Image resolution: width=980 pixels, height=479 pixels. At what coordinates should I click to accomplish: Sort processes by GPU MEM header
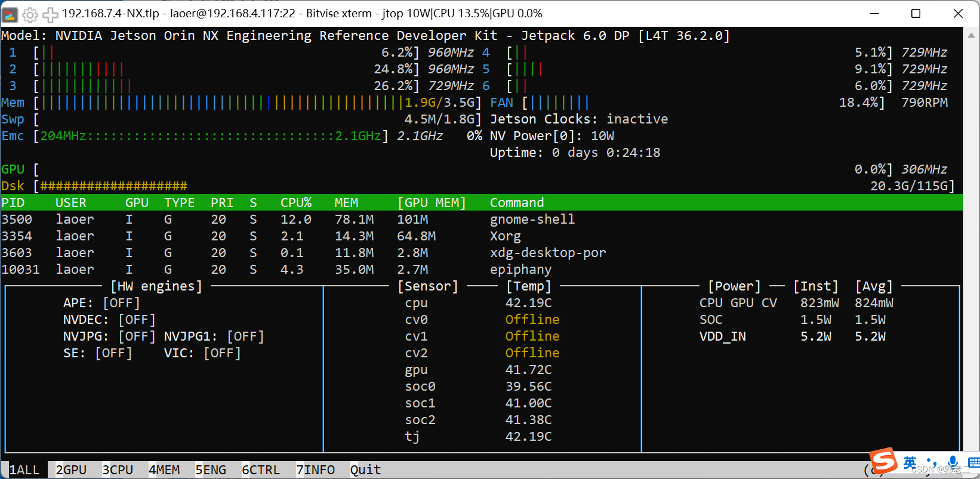(432, 203)
